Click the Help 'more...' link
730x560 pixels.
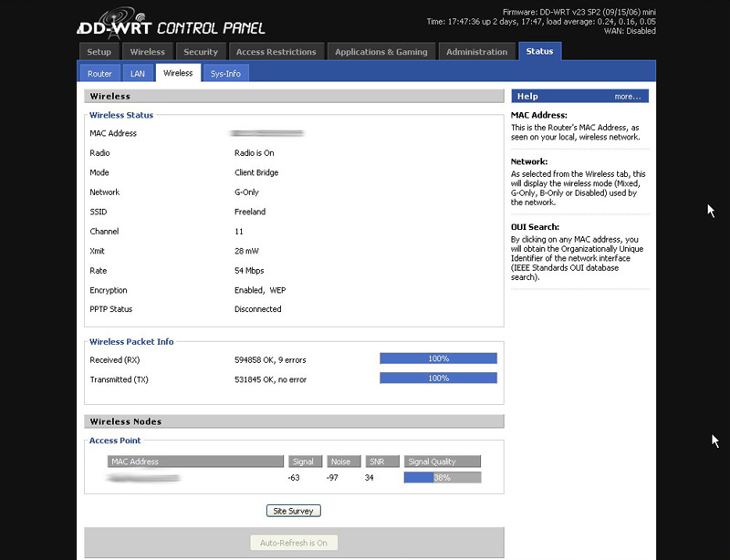tap(627, 97)
